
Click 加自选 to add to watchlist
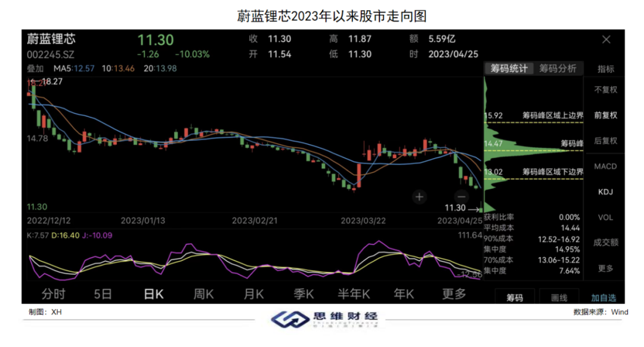coord(603,298)
